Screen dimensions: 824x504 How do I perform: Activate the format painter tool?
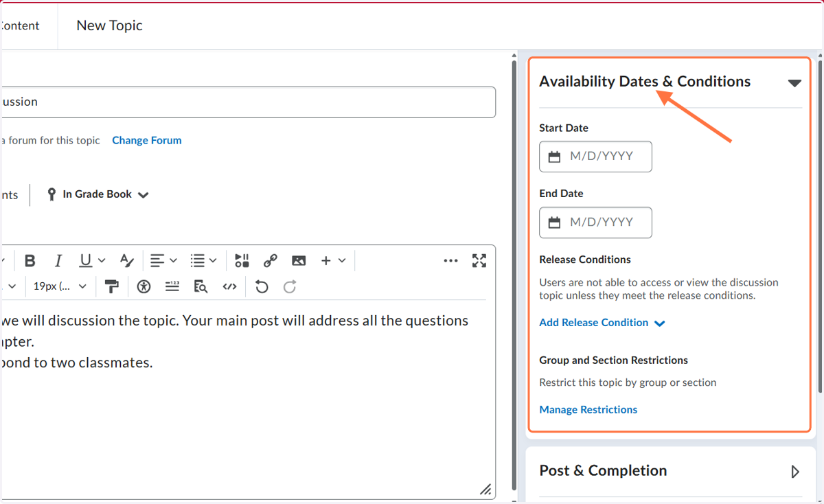[x=111, y=287]
